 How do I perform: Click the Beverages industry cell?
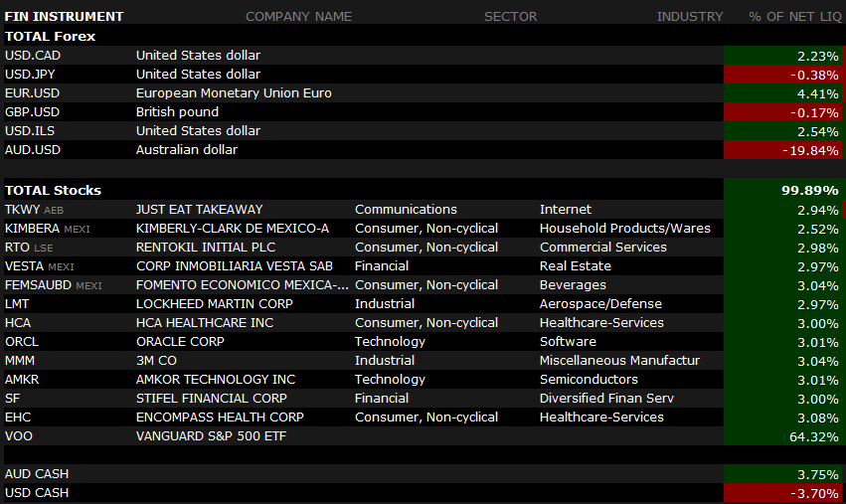pos(573,285)
